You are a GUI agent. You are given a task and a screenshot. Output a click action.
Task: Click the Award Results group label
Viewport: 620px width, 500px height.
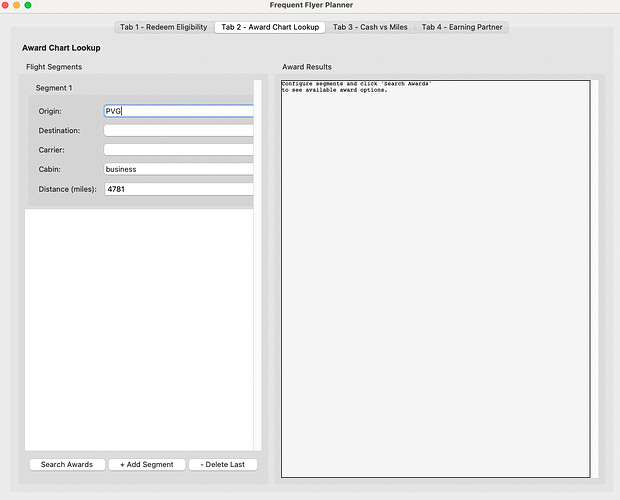pyautogui.click(x=307, y=67)
